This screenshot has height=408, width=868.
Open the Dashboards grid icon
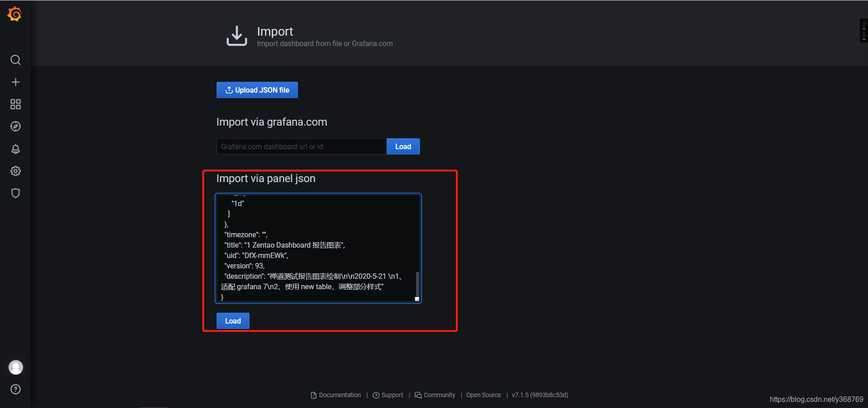coord(15,104)
